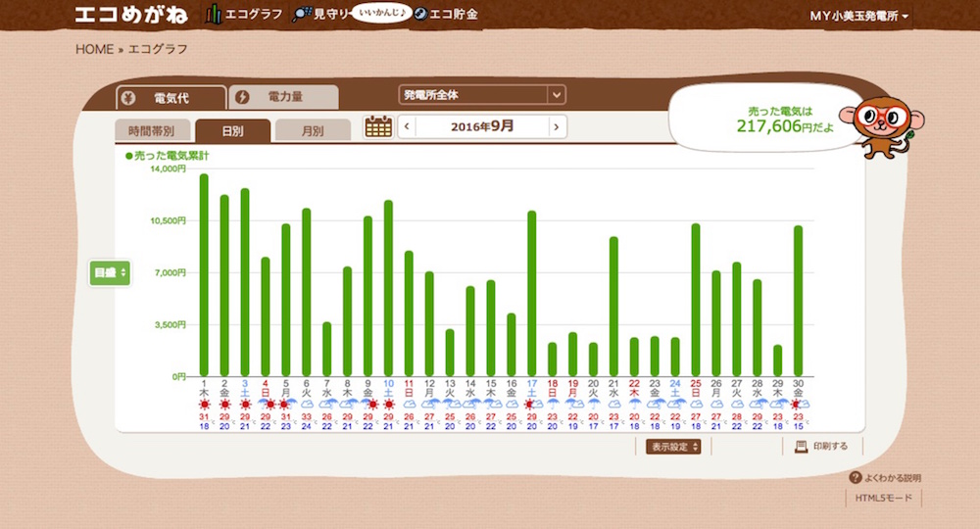
Task: Select the 時間帯別 view tab
Action: coord(151,130)
